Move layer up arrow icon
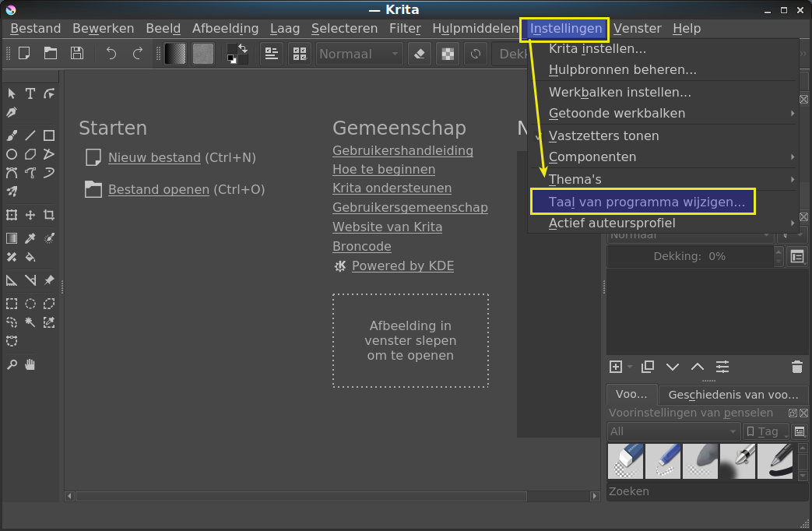This screenshot has height=531, width=812. click(x=698, y=367)
